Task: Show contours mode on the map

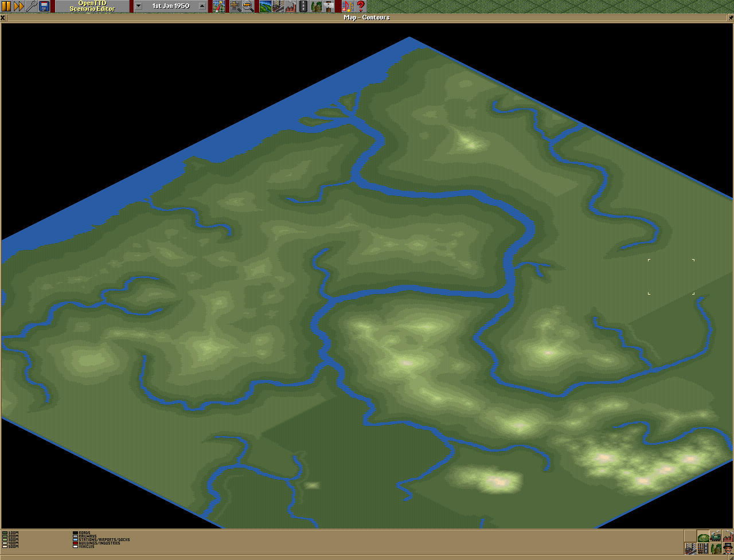Action: tap(703, 536)
